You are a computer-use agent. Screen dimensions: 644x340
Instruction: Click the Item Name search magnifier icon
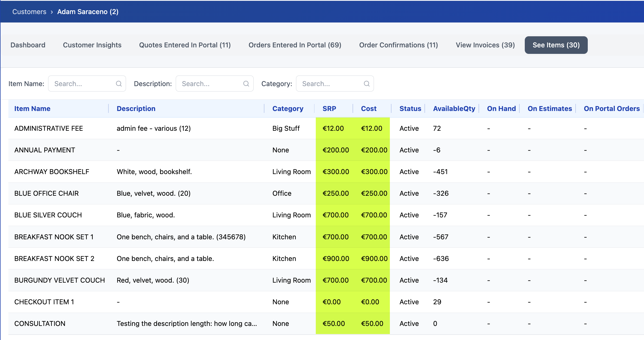click(x=119, y=84)
